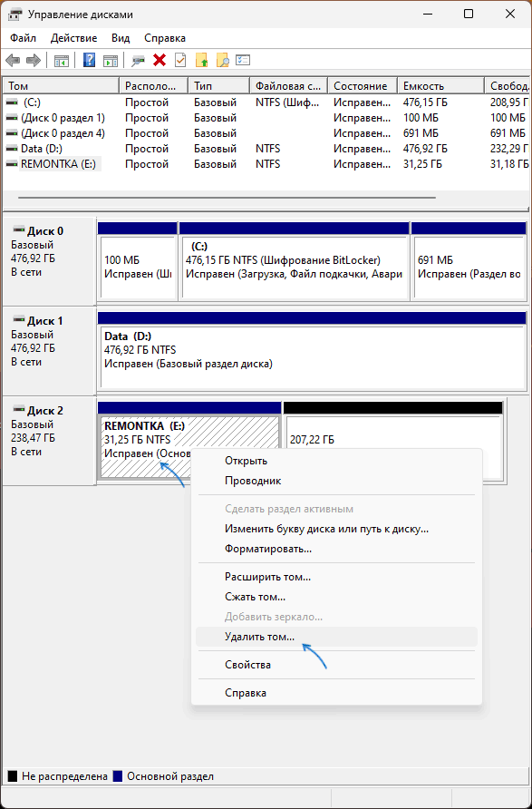Viewport: 532px width, 809px height.
Task: Click the Back arrow toolbar icon
Action: click(x=13, y=61)
